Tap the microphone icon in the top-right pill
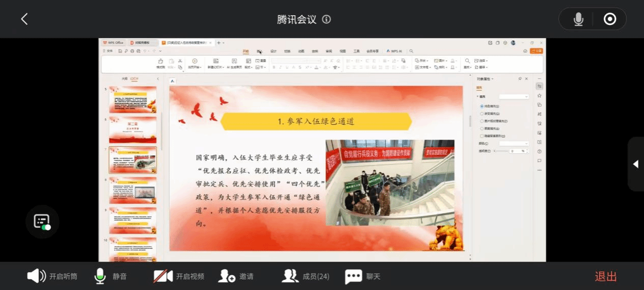The height and width of the screenshot is (290, 644). click(578, 19)
